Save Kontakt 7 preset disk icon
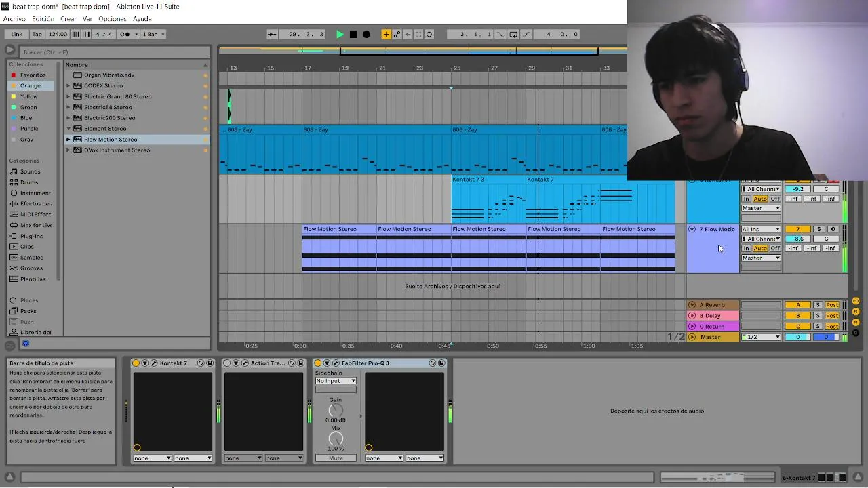The width and height of the screenshot is (868, 488). point(210,363)
